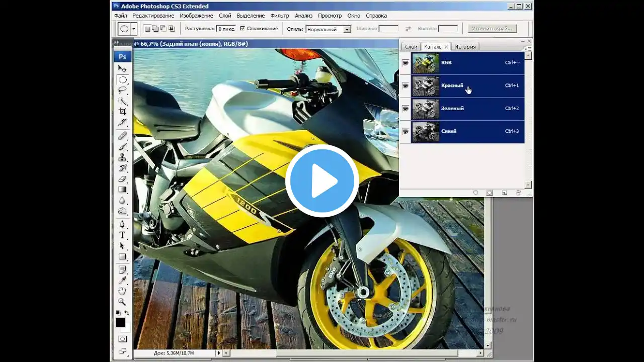Pick the Clone Stamp tool
Screen dimensions: 644x362
click(122, 157)
